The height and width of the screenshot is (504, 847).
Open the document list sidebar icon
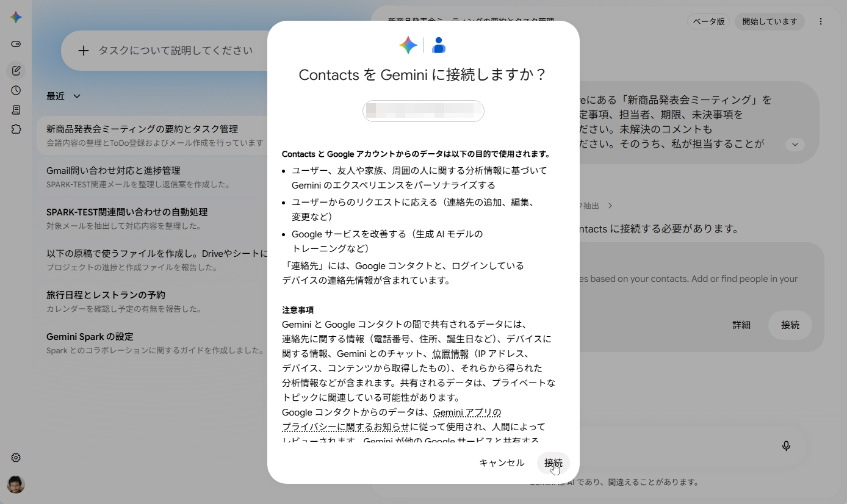tap(16, 110)
